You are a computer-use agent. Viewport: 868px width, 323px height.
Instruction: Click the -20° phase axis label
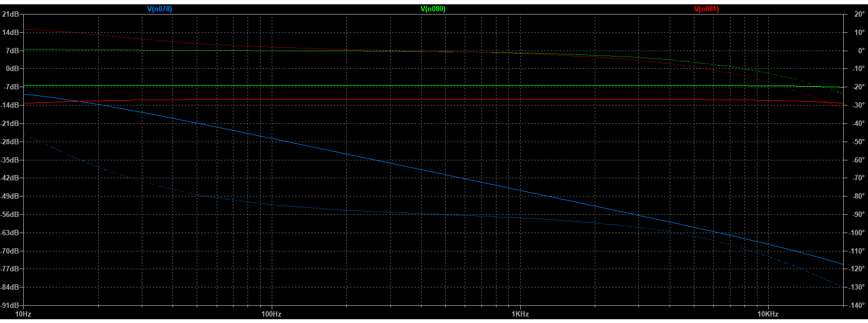tap(858, 87)
